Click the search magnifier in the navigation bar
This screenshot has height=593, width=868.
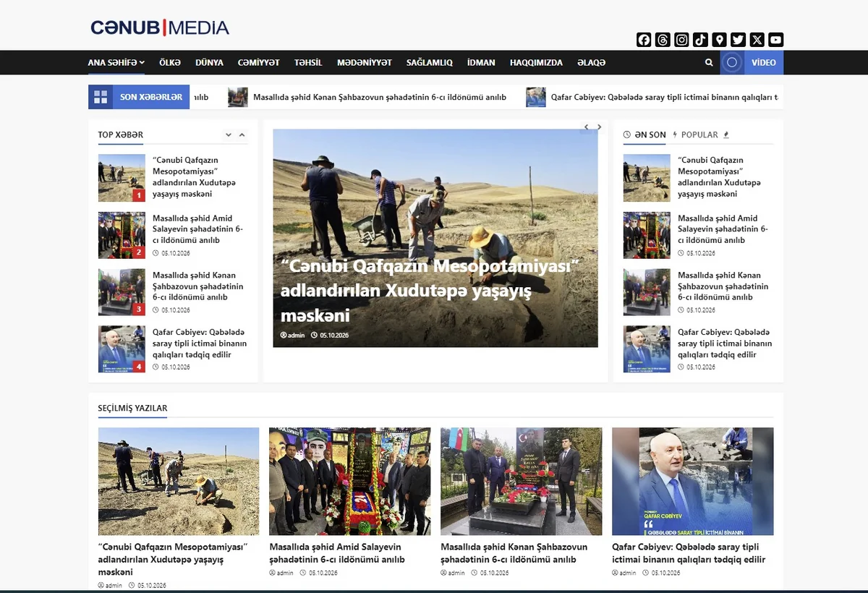[709, 63]
